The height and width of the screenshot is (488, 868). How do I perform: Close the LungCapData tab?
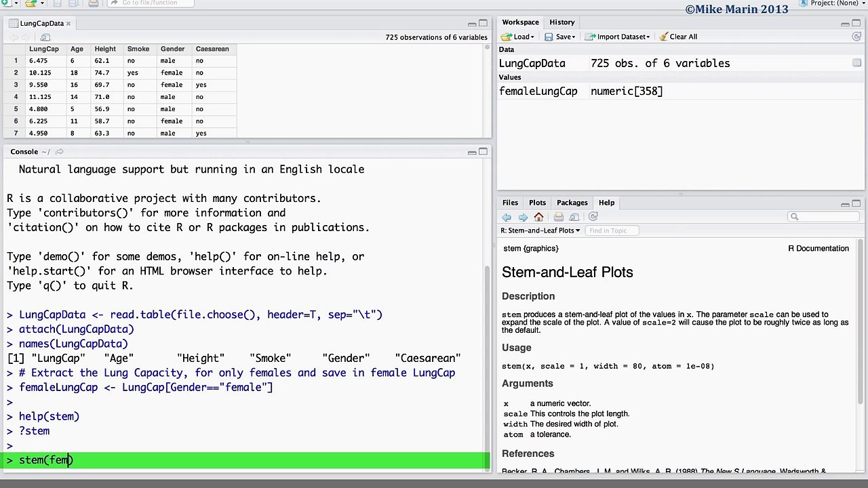[x=68, y=24]
